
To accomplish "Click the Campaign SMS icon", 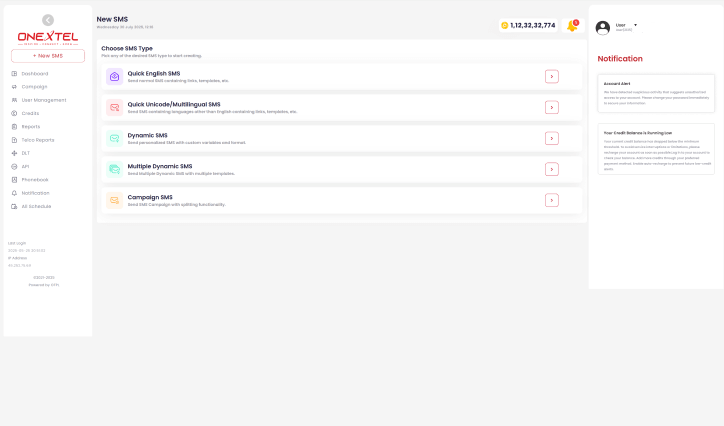I will click(114, 200).
